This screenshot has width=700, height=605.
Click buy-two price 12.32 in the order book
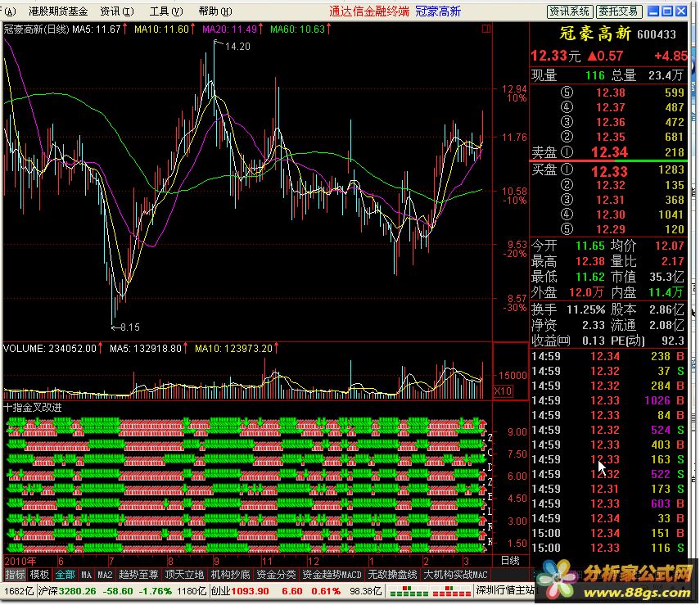click(x=611, y=185)
